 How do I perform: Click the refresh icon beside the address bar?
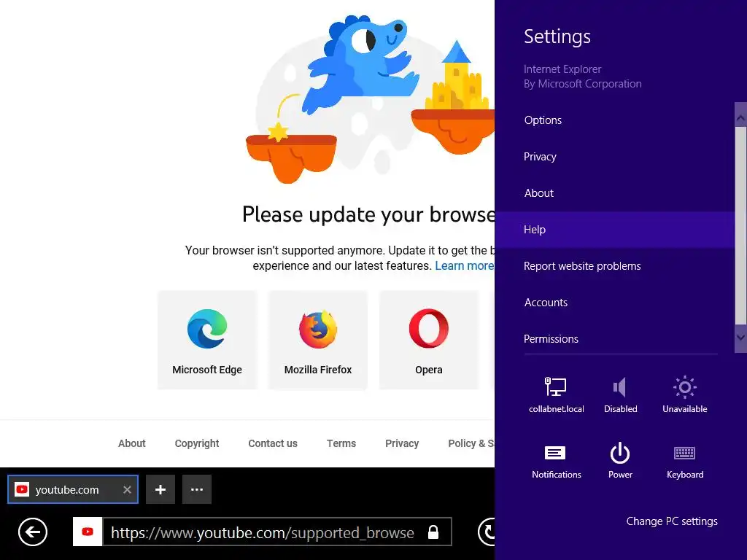[x=487, y=532]
